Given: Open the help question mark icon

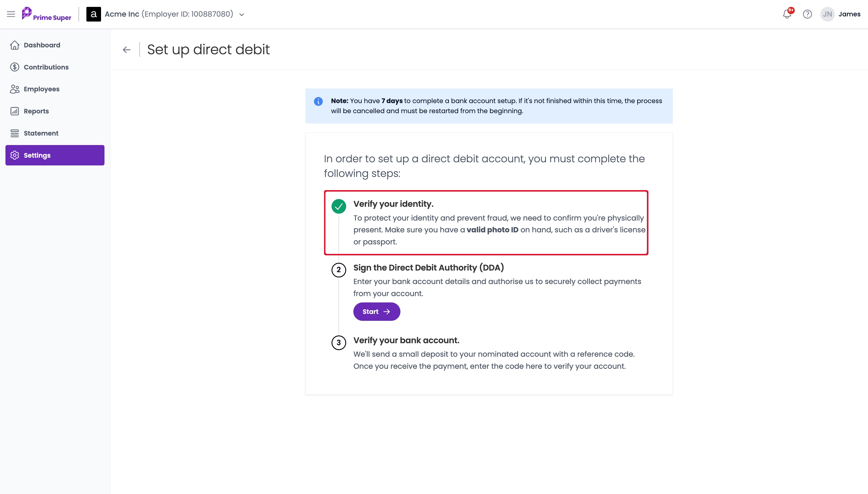Looking at the screenshot, I should tap(807, 14).
